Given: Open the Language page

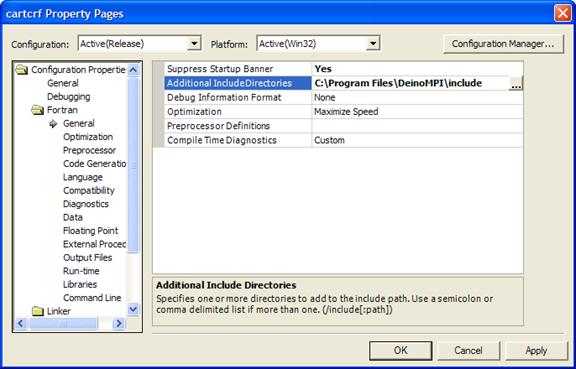Looking at the screenshot, I should point(83,177).
